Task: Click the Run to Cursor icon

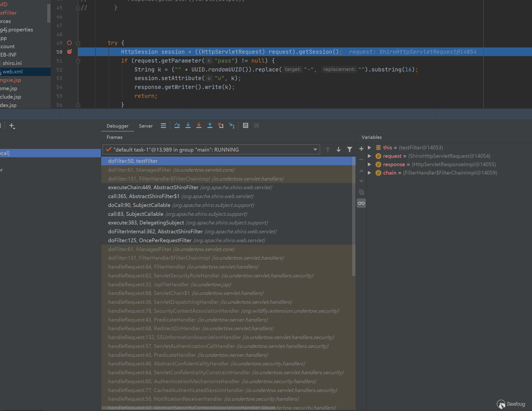Action: click(232, 126)
